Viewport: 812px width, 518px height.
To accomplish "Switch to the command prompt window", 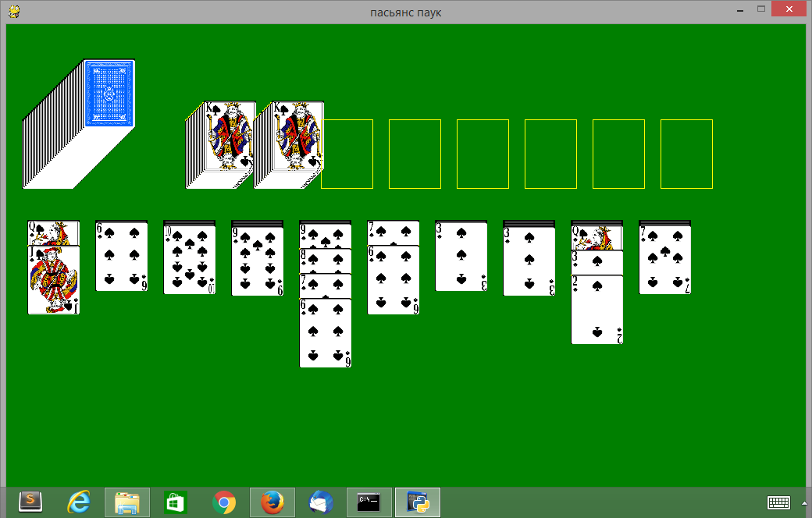I will click(369, 502).
